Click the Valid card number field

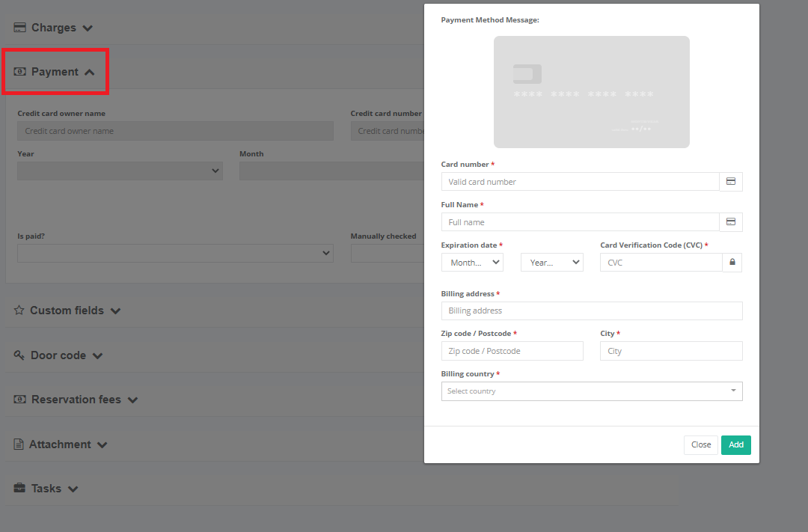pos(581,182)
